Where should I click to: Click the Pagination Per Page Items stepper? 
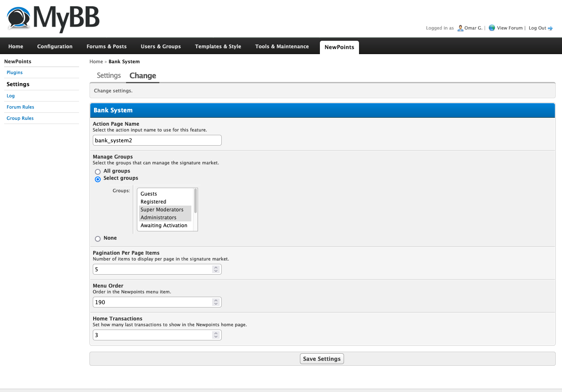point(215,270)
